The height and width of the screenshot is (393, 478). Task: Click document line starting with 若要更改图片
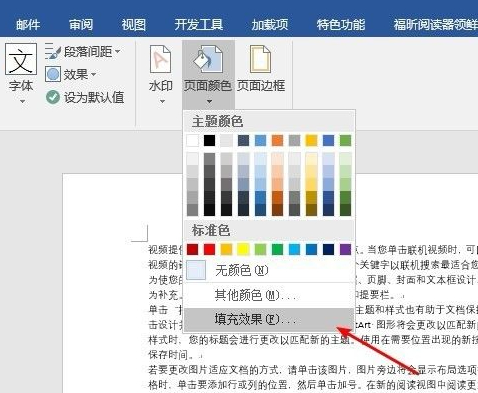[x=313, y=370]
